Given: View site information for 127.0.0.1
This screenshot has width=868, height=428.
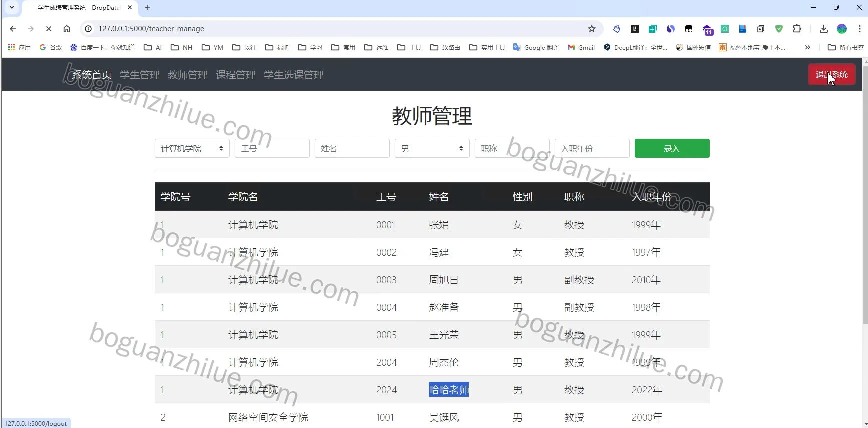Looking at the screenshot, I should click(x=88, y=29).
